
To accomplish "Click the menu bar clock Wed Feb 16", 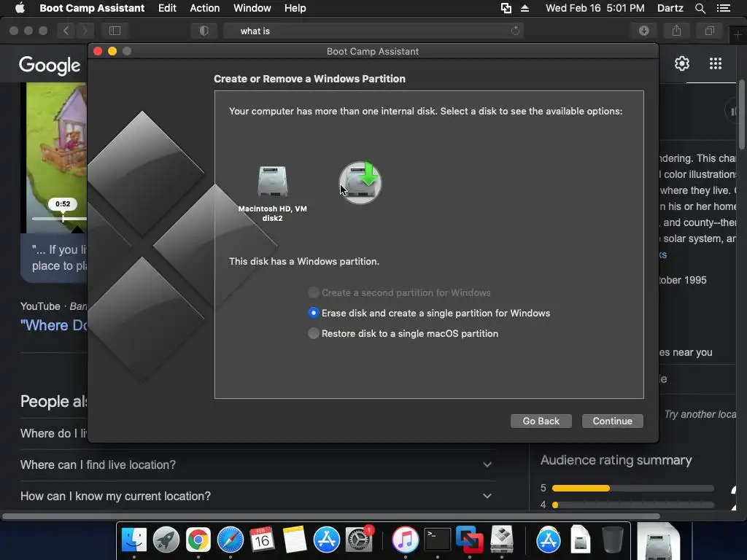I will click(x=595, y=8).
